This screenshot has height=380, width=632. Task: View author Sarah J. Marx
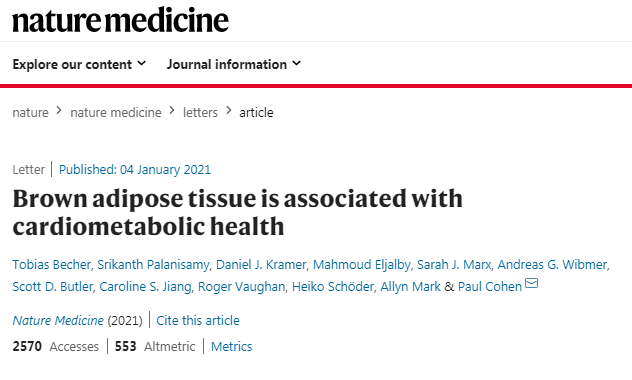(454, 265)
